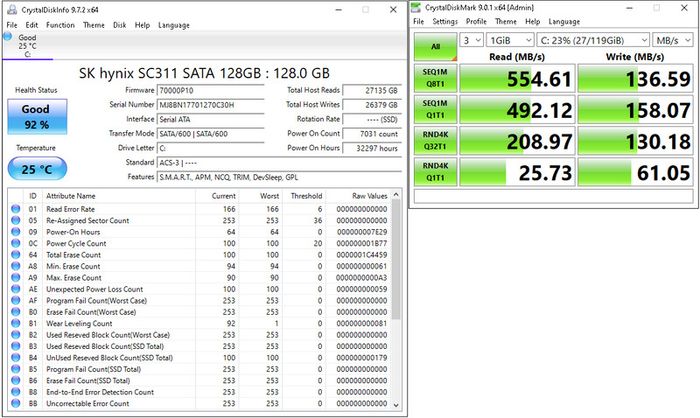Click status orb for UnUsed Reseved Block Count row

[16, 357]
